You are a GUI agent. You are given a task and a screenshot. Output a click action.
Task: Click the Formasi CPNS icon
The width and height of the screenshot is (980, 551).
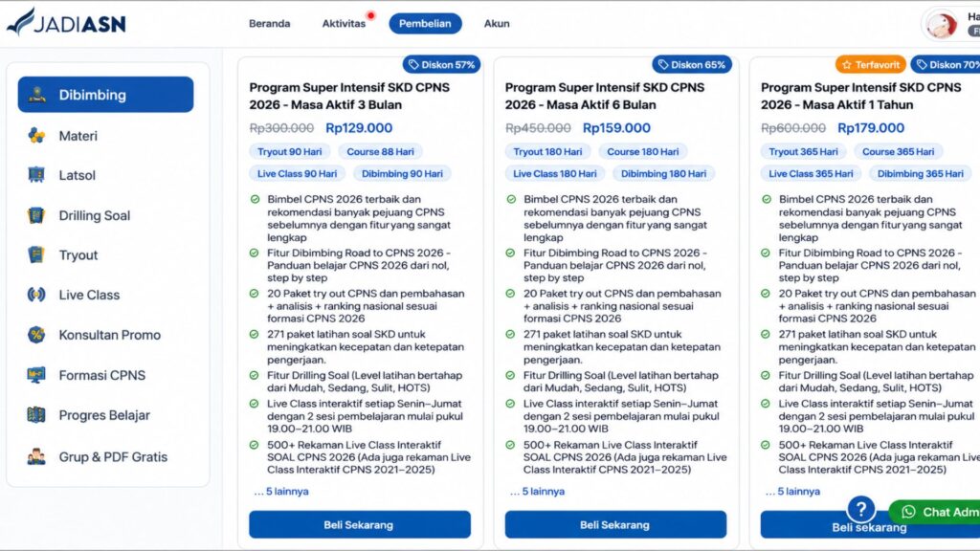click(x=37, y=375)
